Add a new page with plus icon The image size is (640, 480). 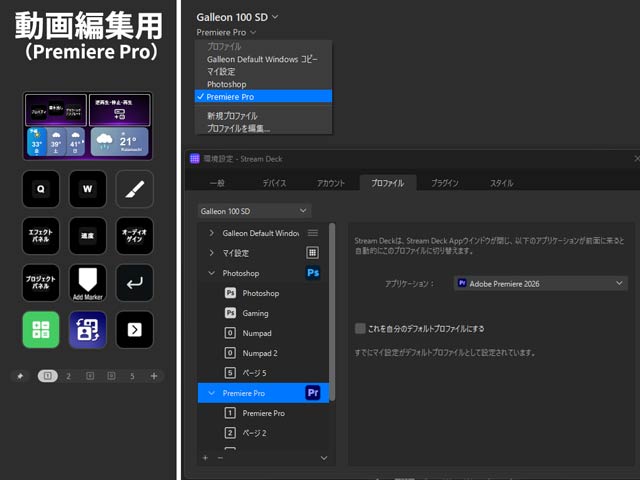click(154, 376)
